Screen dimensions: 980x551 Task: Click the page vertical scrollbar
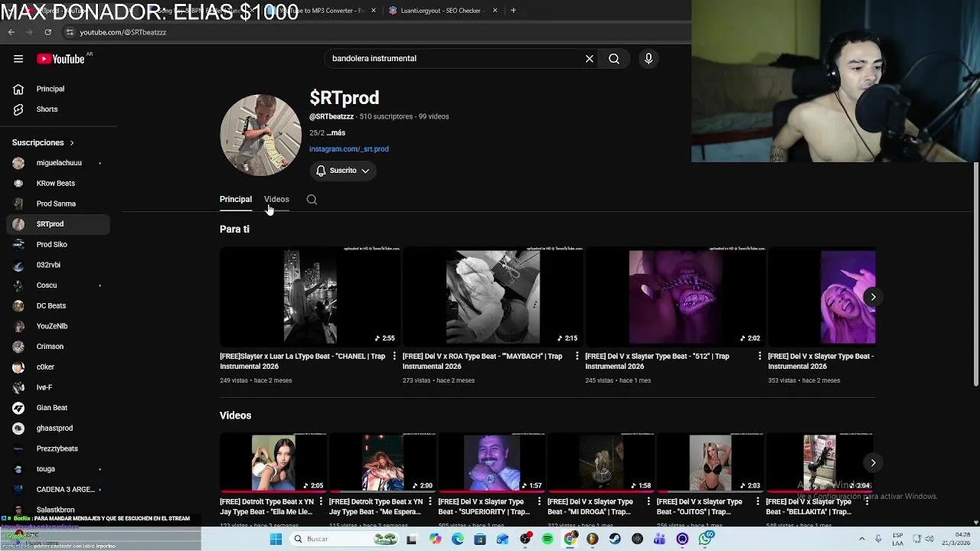click(x=975, y=275)
